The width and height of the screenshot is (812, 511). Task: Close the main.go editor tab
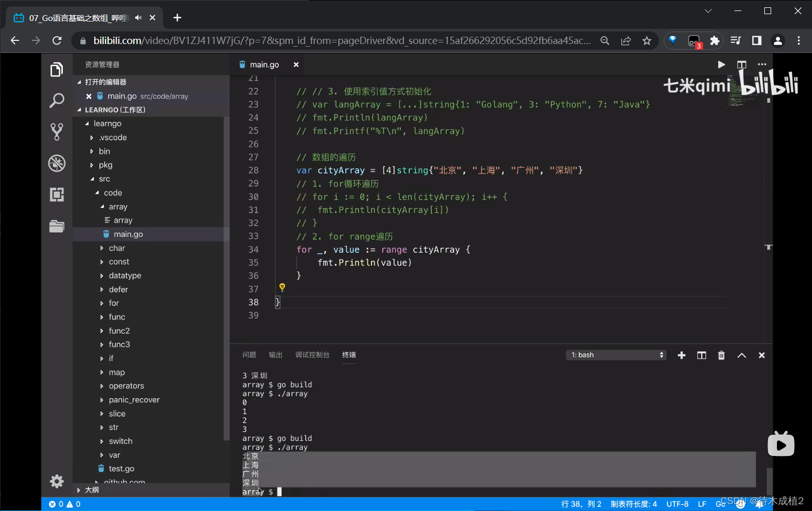point(296,64)
